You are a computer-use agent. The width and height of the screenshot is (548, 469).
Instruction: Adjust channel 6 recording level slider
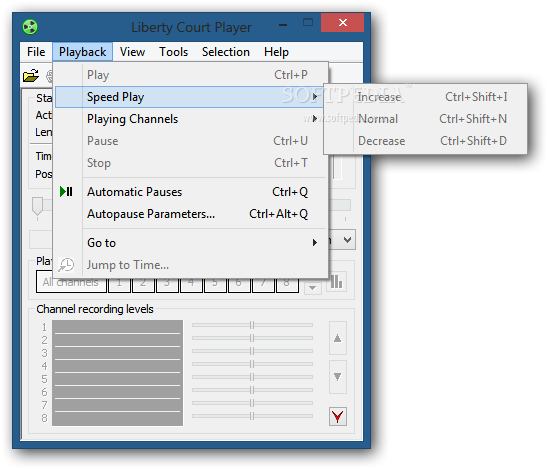pos(252,390)
